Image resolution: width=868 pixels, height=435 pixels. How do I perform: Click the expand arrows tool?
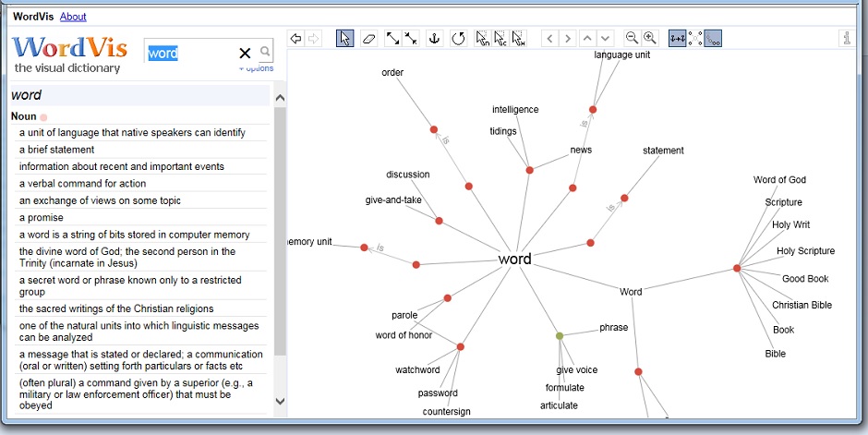tap(393, 38)
